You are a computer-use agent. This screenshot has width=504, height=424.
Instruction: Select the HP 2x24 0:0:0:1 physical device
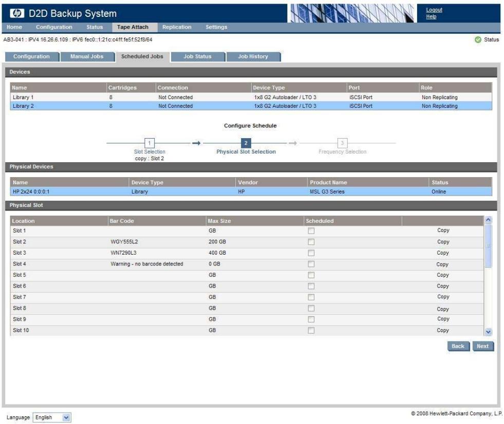(251, 192)
